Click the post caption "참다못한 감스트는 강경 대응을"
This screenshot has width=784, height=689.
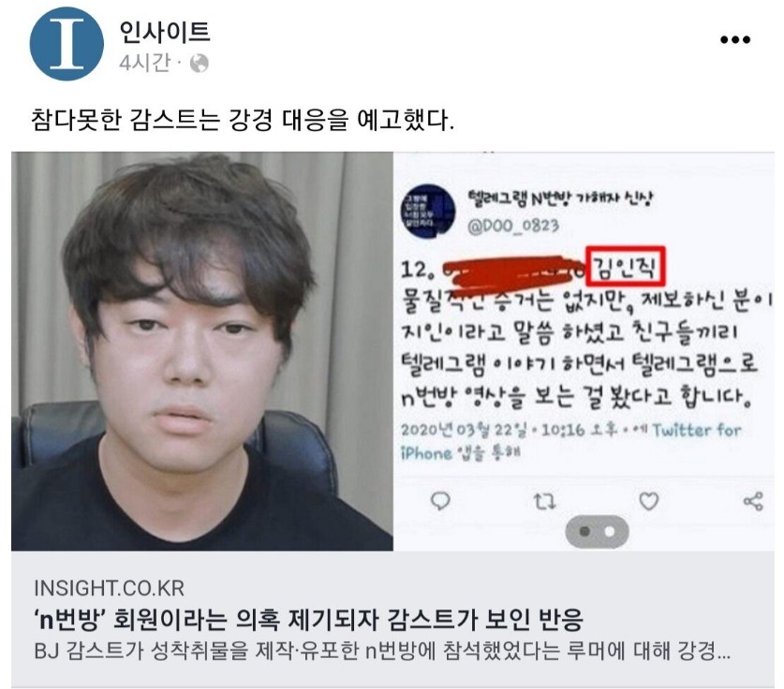[190, 120]
